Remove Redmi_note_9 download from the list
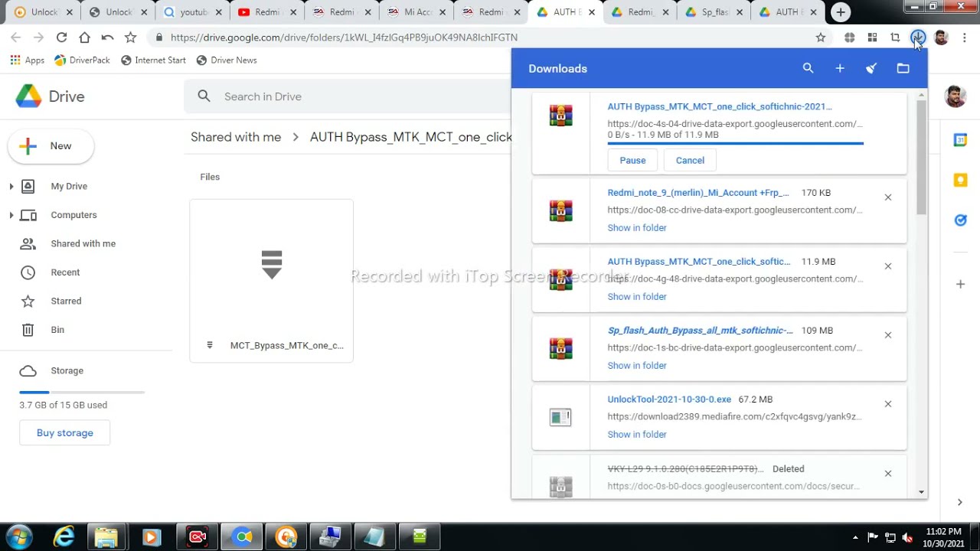This screenshot has height=551, width=980. click(888, 197)
